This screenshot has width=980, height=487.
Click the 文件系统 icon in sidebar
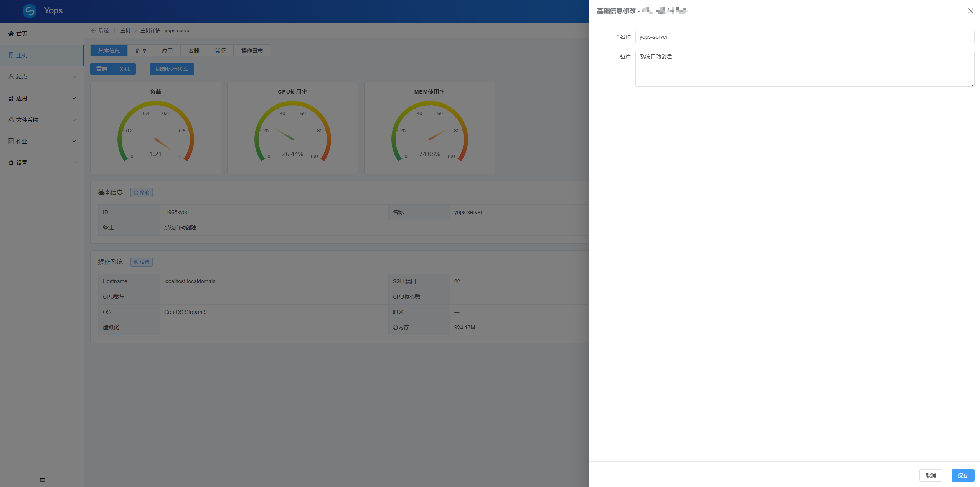coord(11,120)
